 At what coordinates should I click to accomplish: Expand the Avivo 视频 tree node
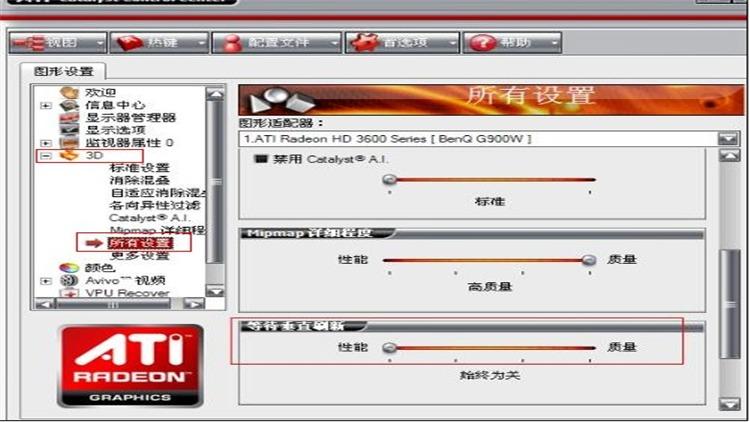[x=46, y=281]
